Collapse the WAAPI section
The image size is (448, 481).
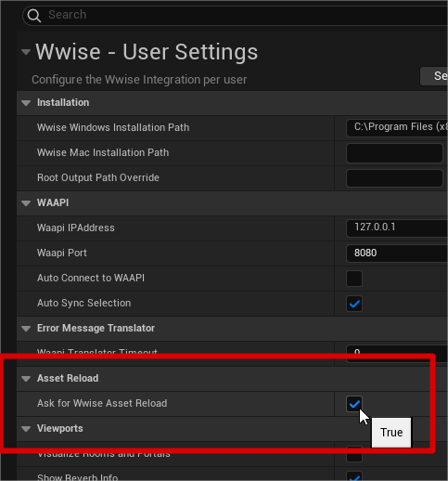click(x=26, y=203)
